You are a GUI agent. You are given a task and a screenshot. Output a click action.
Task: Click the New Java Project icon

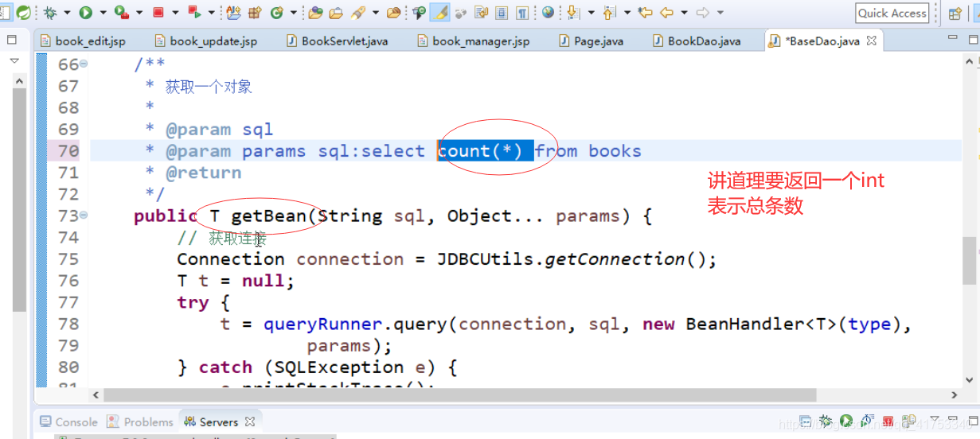coord(233,13)
